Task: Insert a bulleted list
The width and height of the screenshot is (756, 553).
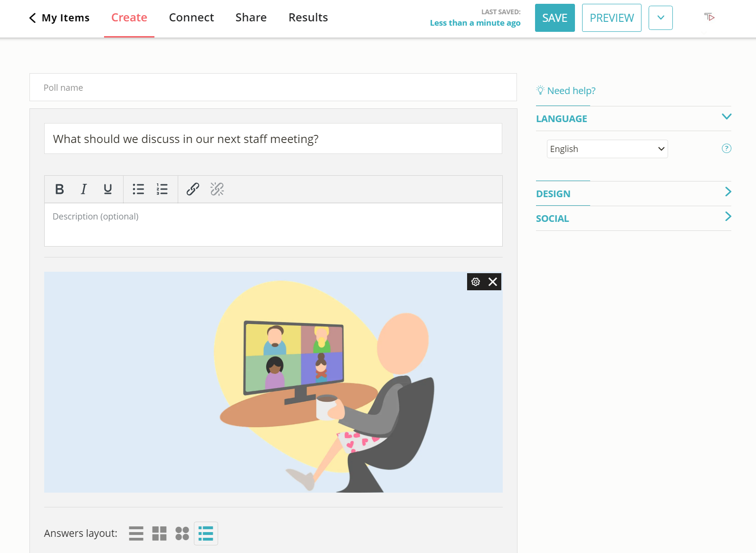Action: tap(138, 189)
